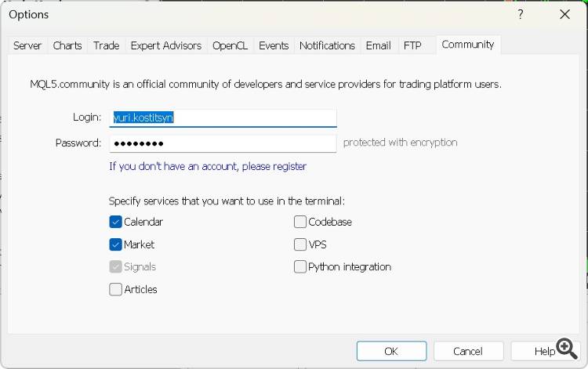The image size is (588, 369).
Task: Close the Options dialog with the X
Action: click(564, 15)
